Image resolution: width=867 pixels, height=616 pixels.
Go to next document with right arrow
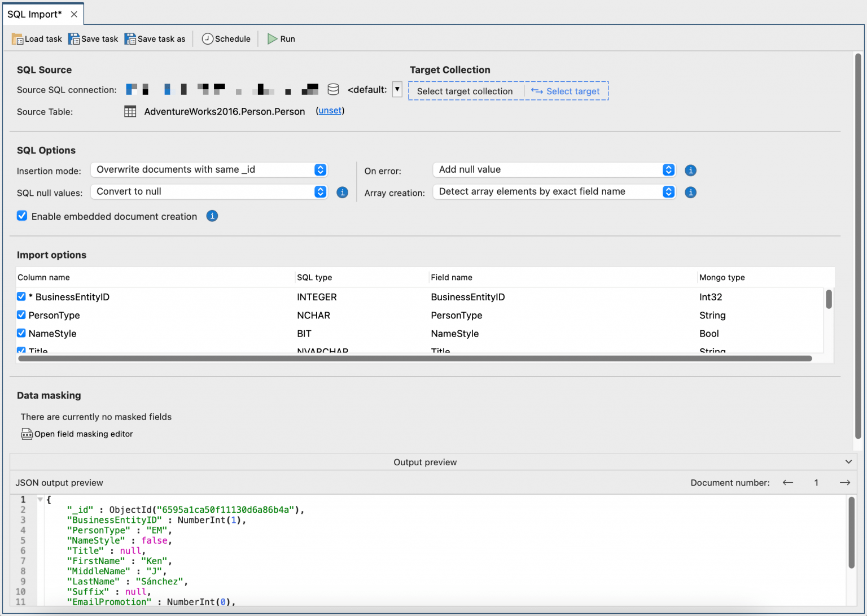tap(844, 483)
